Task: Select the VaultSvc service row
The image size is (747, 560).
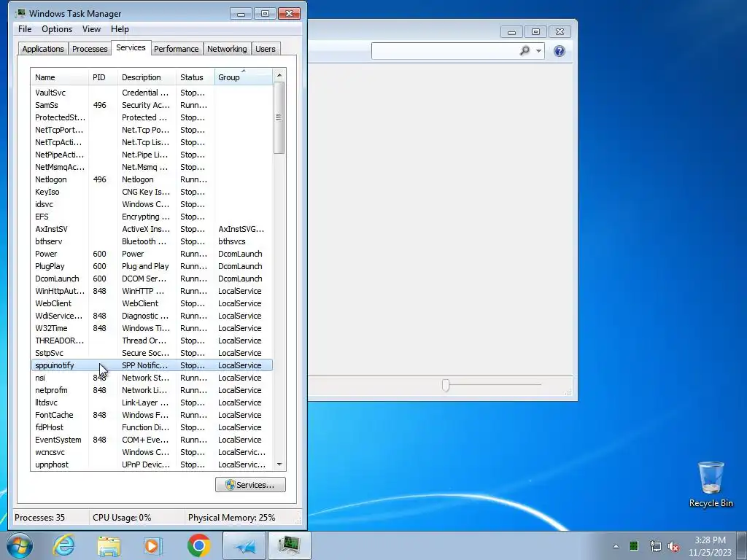Action: (x=152, y=93)
